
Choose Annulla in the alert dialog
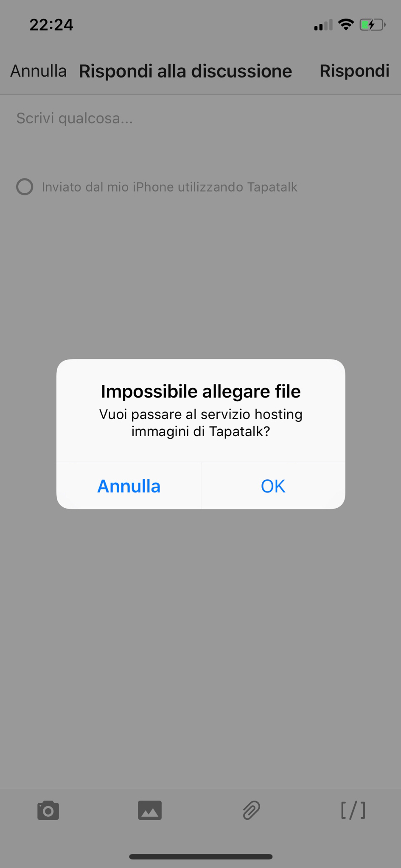coord(129,486)
